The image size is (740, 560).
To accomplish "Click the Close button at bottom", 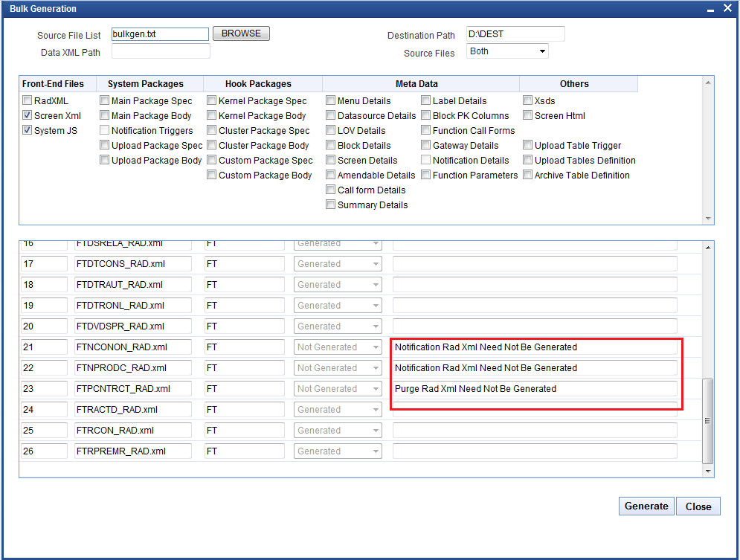I will tap(698, 506).
